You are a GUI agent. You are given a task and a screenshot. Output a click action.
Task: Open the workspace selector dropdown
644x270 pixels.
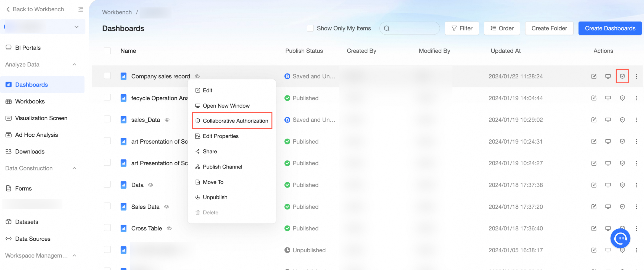[43, 27]
